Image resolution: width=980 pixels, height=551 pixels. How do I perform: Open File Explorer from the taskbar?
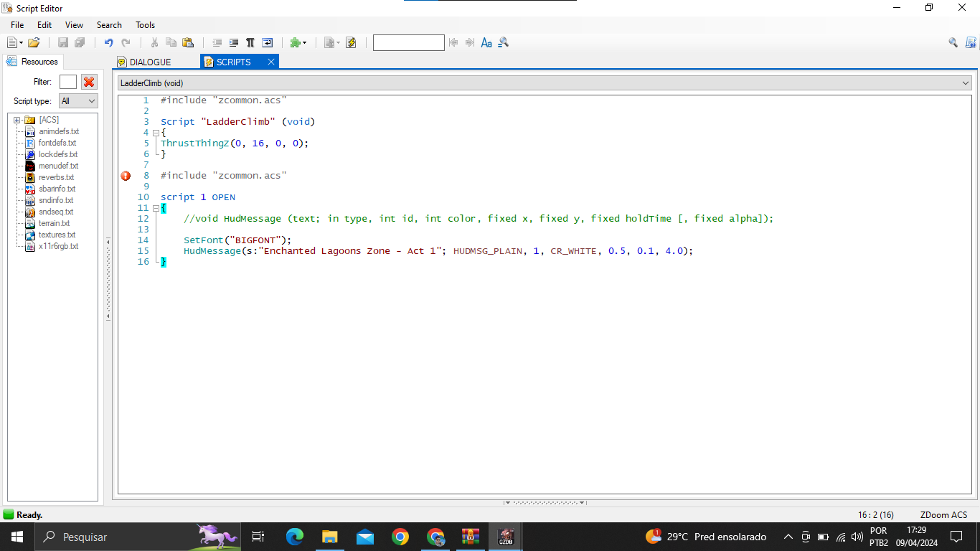pyautogui.click(x=330, y=537)
